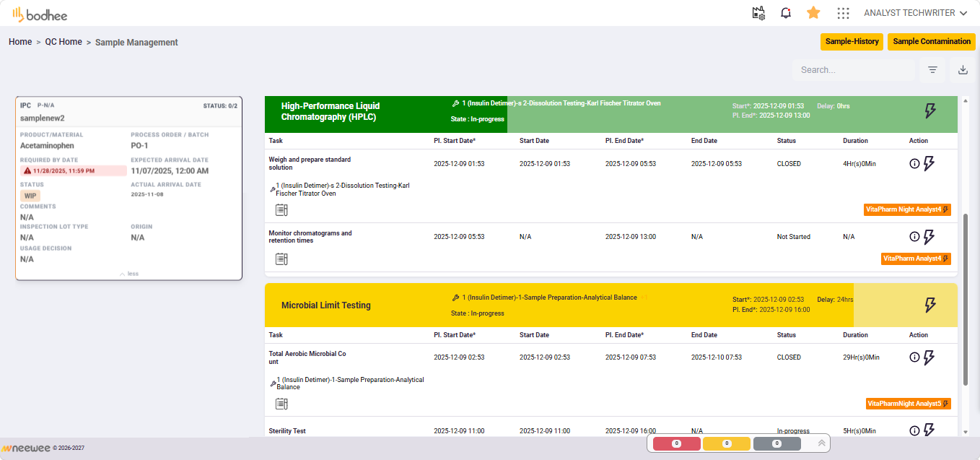Click the bodhee logo
Viewport: 980px width, 460px height.
pyautogui.click(x=40, y=14)
